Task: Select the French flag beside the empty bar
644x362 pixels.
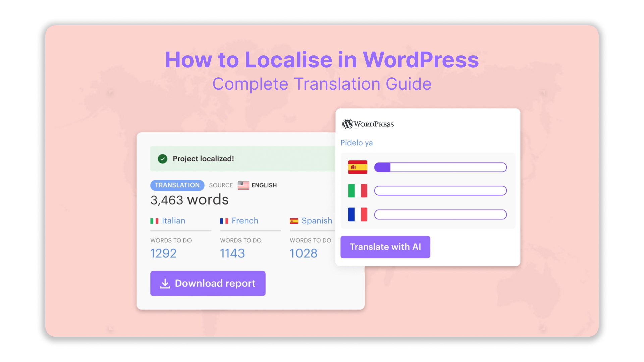Action: (358, 214)
